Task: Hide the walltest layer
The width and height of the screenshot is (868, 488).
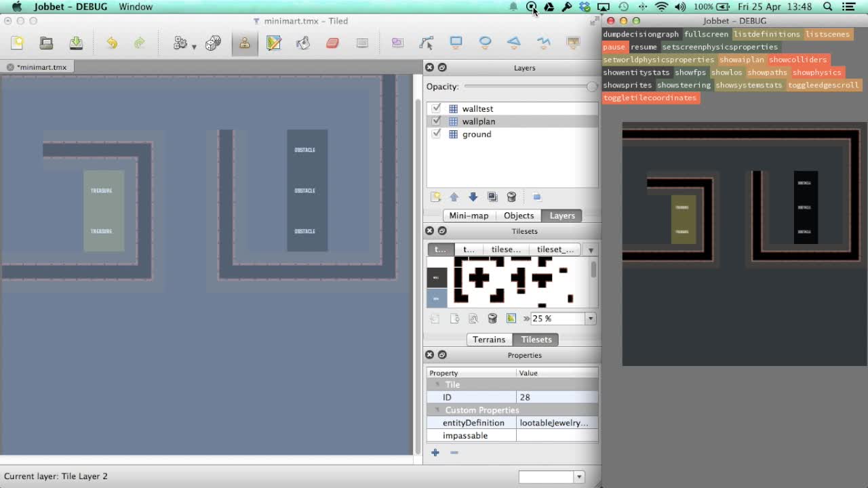Action: 436,108
